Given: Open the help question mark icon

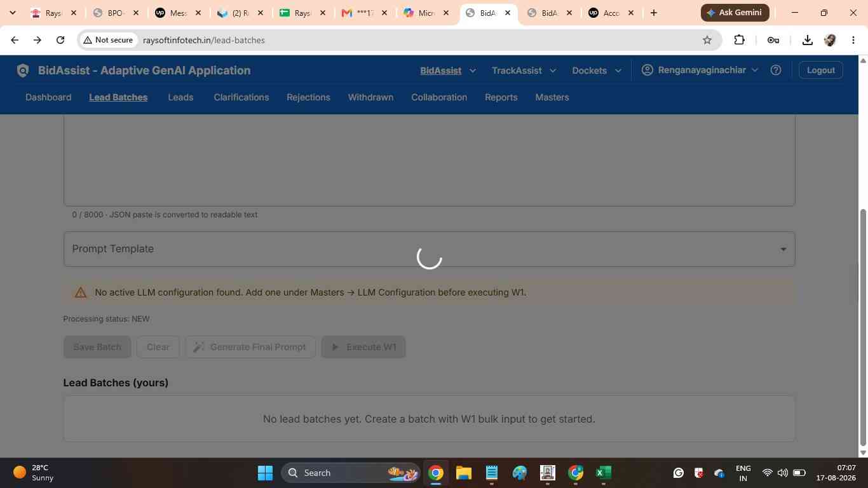Looking at the screenshot, I should pos(775,70).
